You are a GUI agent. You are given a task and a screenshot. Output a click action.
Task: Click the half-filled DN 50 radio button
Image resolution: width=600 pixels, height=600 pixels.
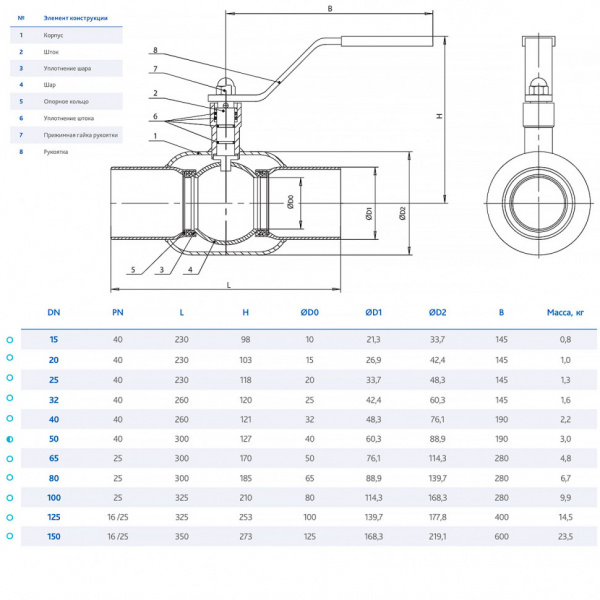[x=10, y=438]
